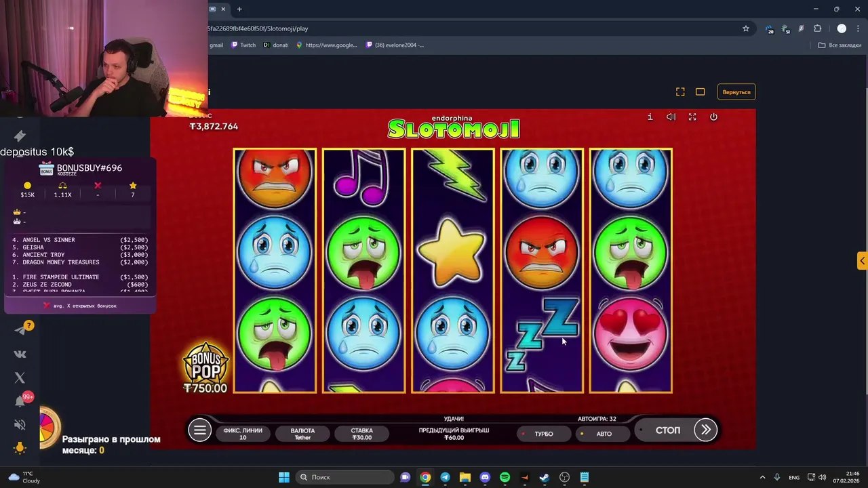Open the slot game hamburger menu
This screenshot has height=488, width=868.
point(199,430)
